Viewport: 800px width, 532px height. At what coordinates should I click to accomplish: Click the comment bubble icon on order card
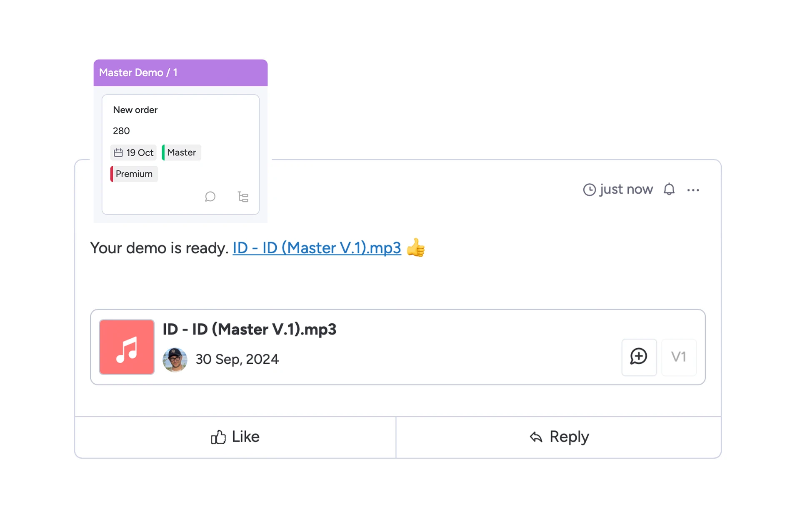point(210,197)
